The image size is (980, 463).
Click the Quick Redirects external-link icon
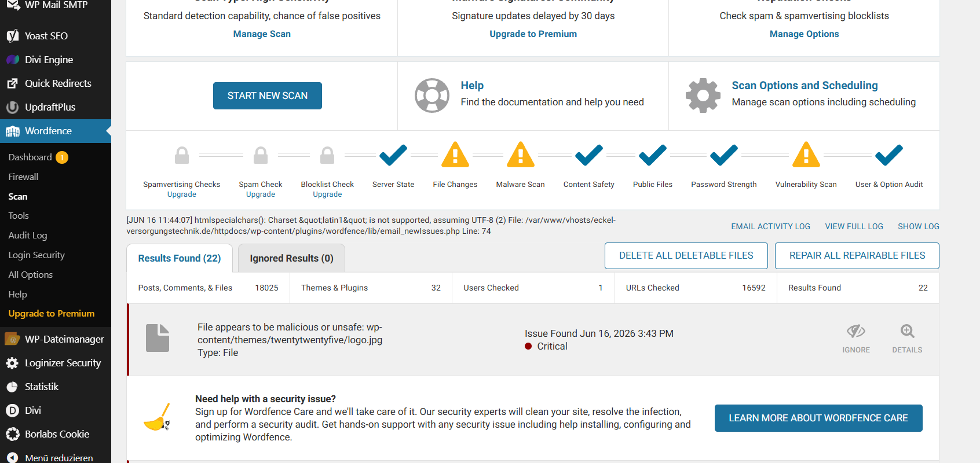[x=13, y=83]
